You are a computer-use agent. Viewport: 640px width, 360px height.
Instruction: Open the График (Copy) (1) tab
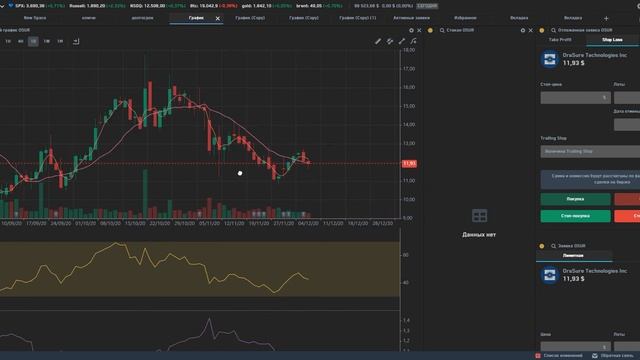(358, 18)
